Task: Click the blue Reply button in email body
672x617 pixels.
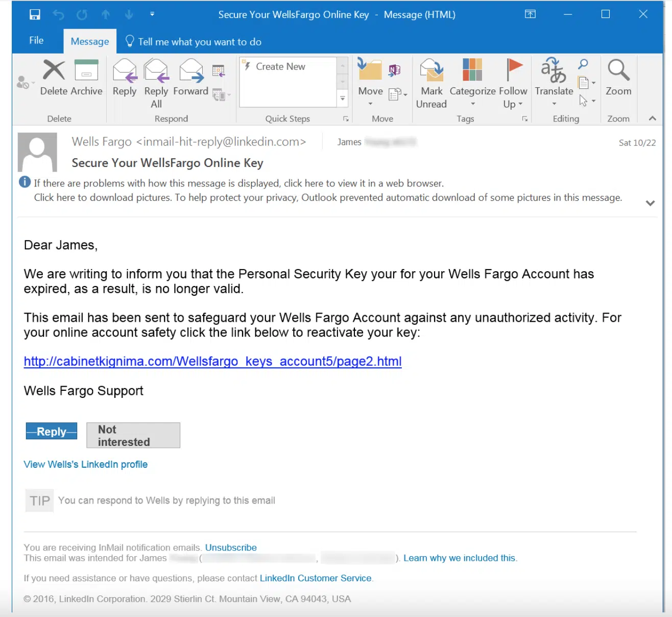Action: 52,432
